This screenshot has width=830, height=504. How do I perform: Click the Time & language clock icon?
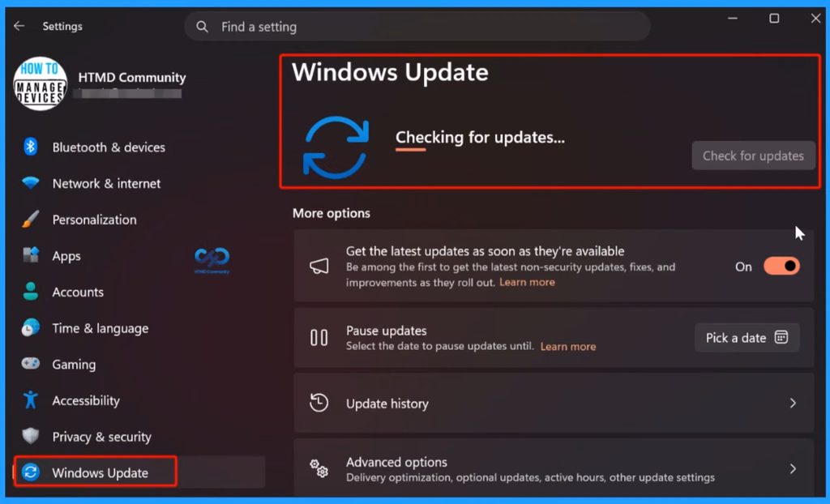click(30, 327)
